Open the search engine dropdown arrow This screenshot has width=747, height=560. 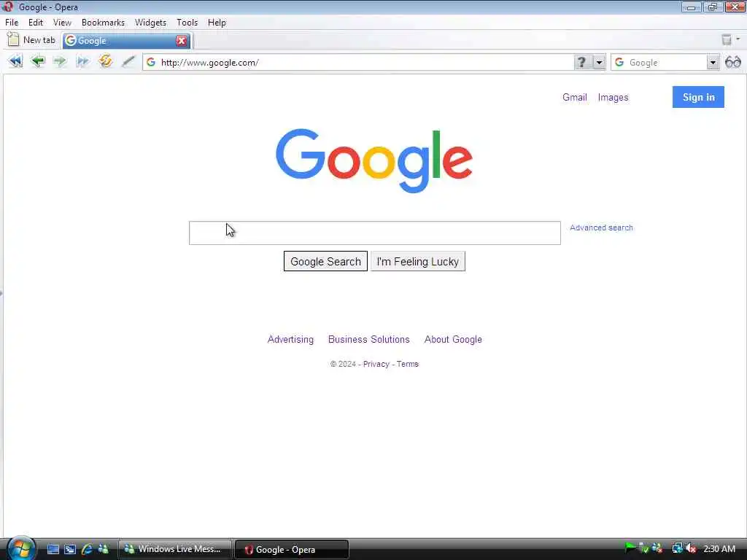pyautogui.click(x=713, y=63)
